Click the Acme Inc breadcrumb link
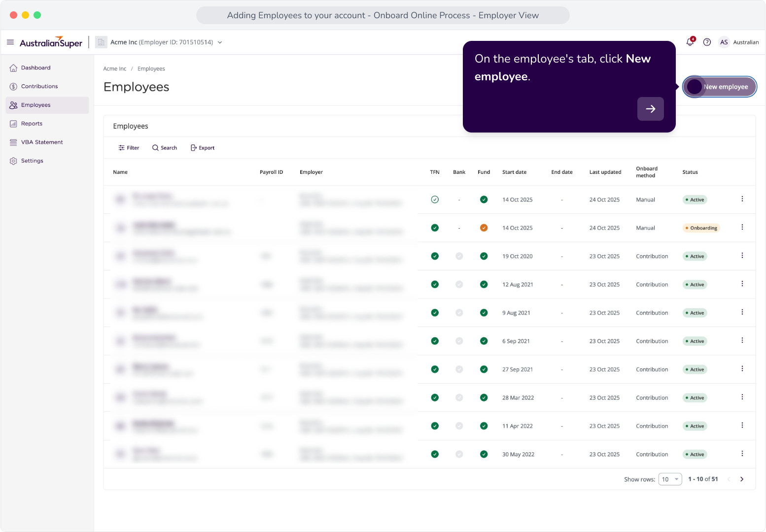766x532 pixels. click(115, 69)
